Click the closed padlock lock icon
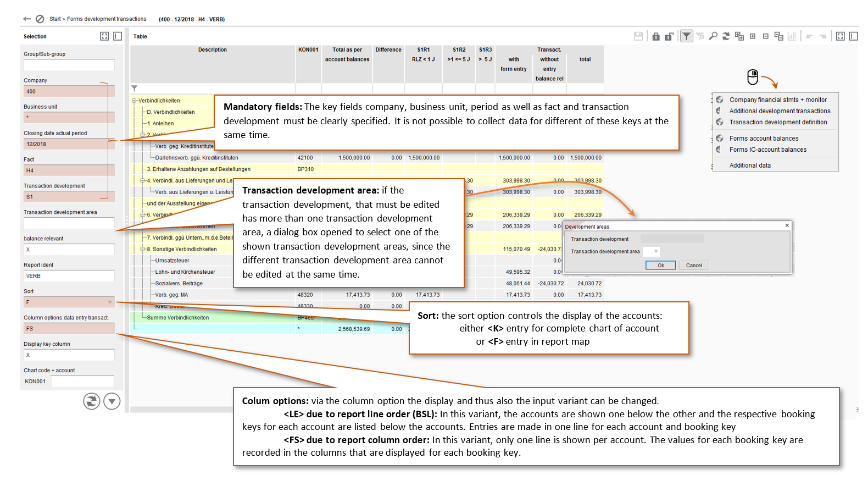 (x=656, y=36)
